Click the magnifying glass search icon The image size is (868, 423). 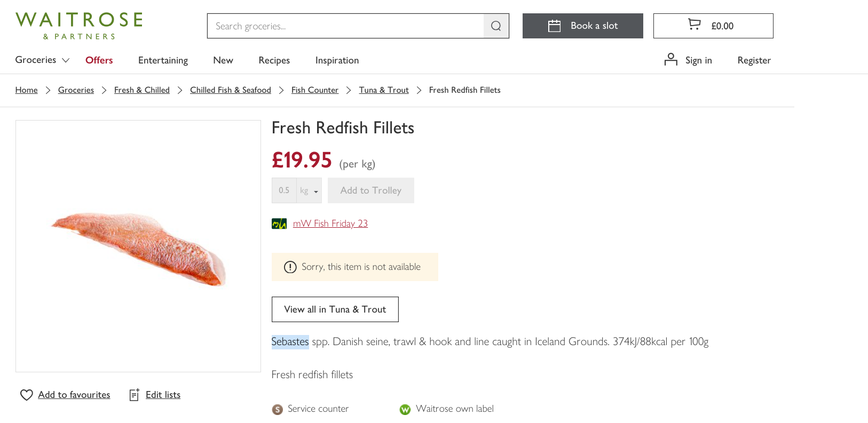(x=496, y=26)
